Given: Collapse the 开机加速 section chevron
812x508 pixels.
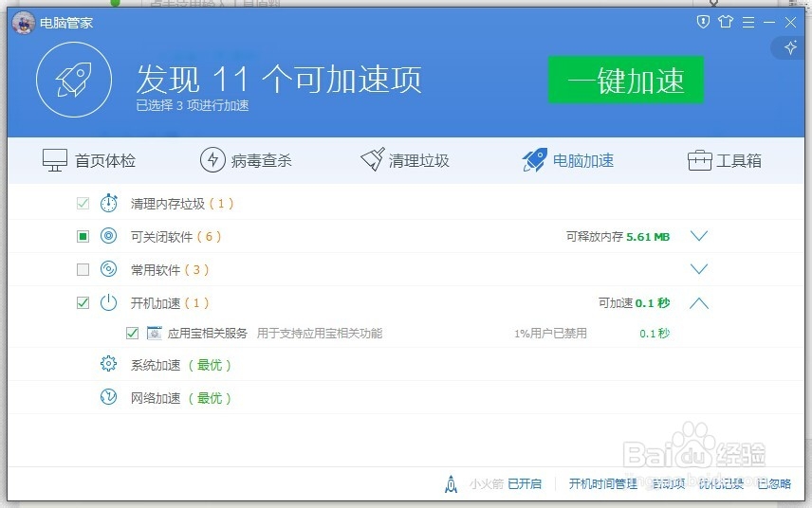Looking at the screenshot, I should (699, 302).
